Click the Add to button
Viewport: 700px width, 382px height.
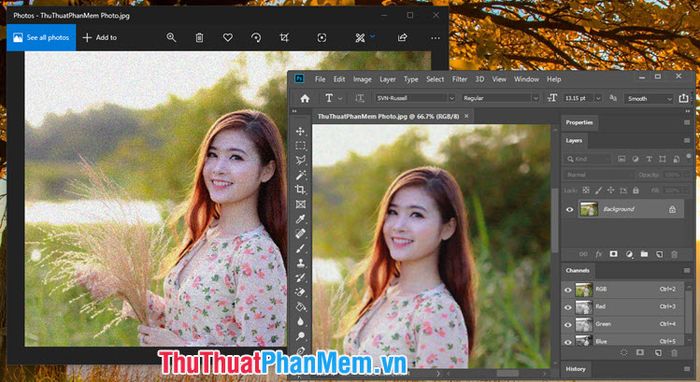(x=100, y=37)
